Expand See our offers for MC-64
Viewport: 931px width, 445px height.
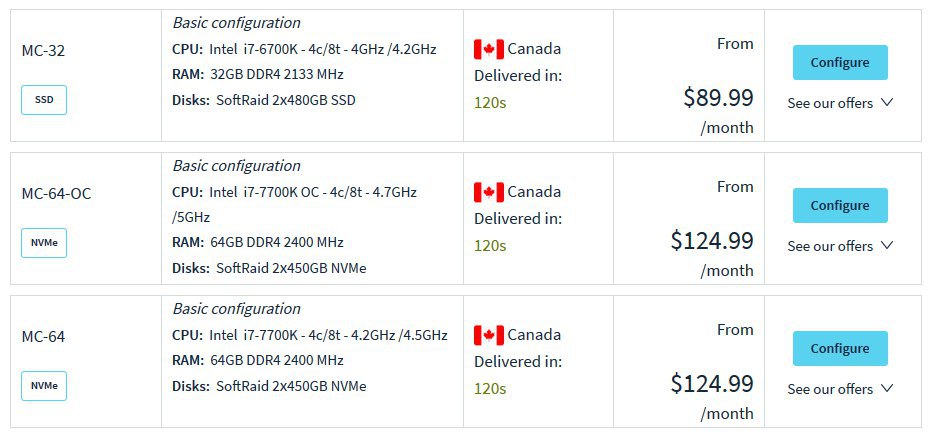pyautogui.click(x=840, y=389)
